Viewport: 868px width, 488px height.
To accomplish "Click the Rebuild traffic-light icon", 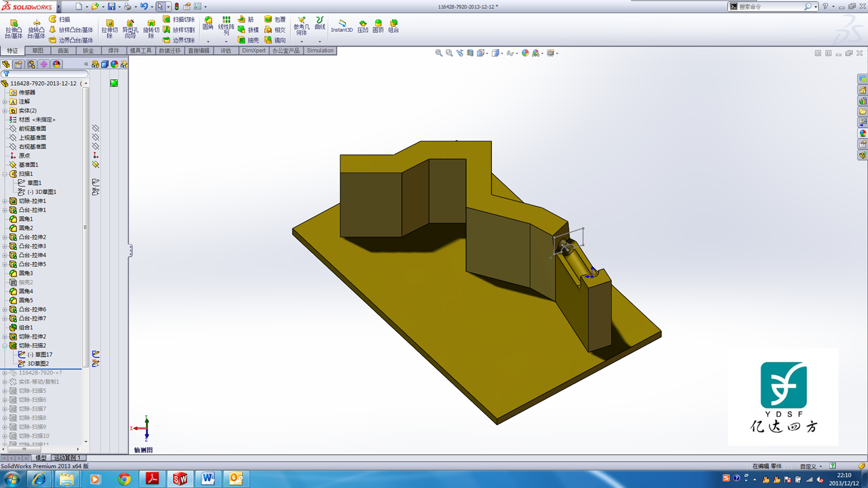I will [176, 6].
